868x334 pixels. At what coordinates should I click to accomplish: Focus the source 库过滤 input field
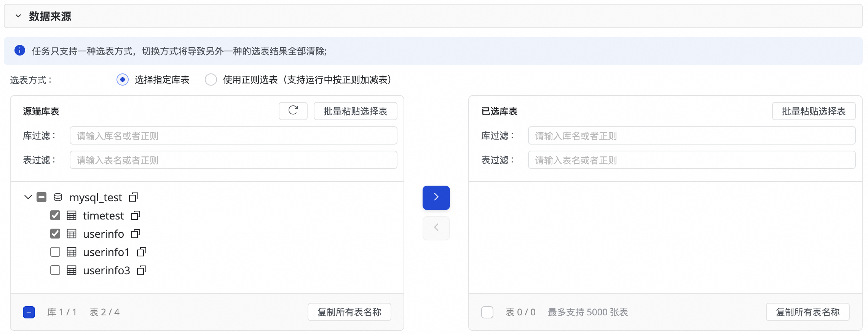233,135
